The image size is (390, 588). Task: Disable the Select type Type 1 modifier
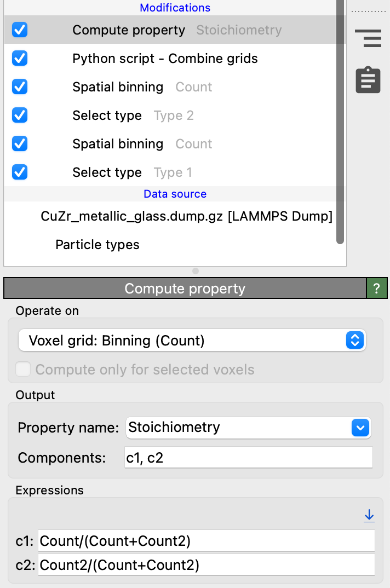tap(20, 172)
